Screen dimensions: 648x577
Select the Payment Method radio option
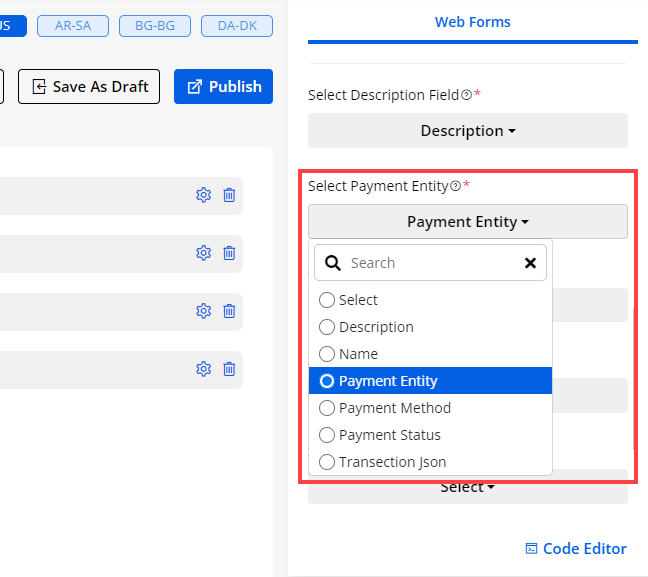[x=326, y=408]
